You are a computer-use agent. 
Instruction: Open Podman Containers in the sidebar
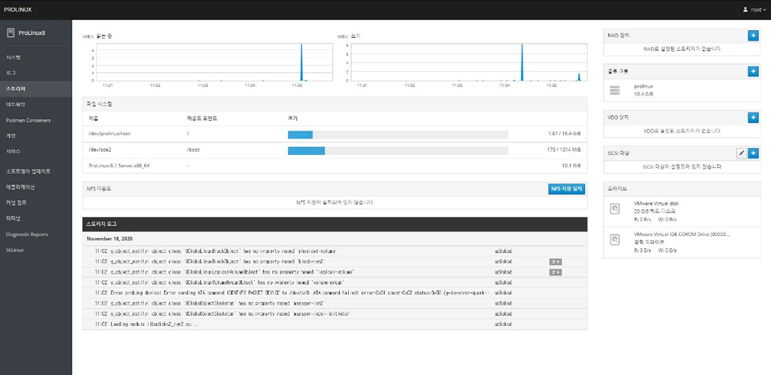(x=36, y=120)
